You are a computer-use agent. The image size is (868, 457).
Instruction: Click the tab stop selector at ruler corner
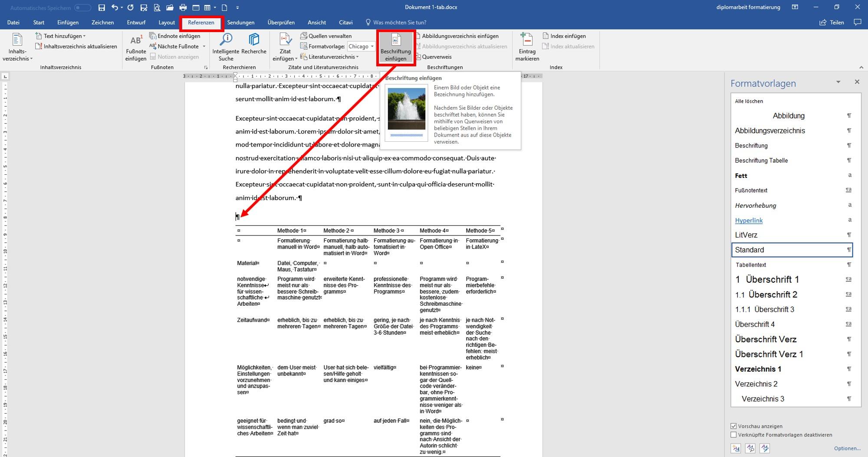(5, 76)
